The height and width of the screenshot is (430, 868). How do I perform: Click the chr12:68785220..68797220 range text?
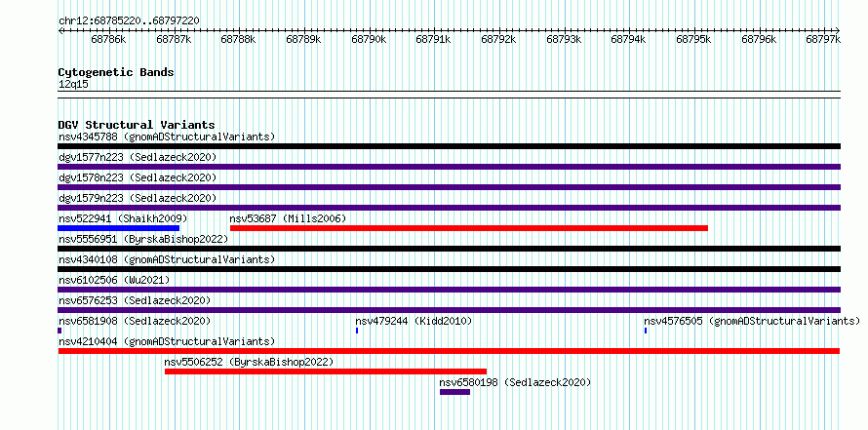(x=129, y=20)
